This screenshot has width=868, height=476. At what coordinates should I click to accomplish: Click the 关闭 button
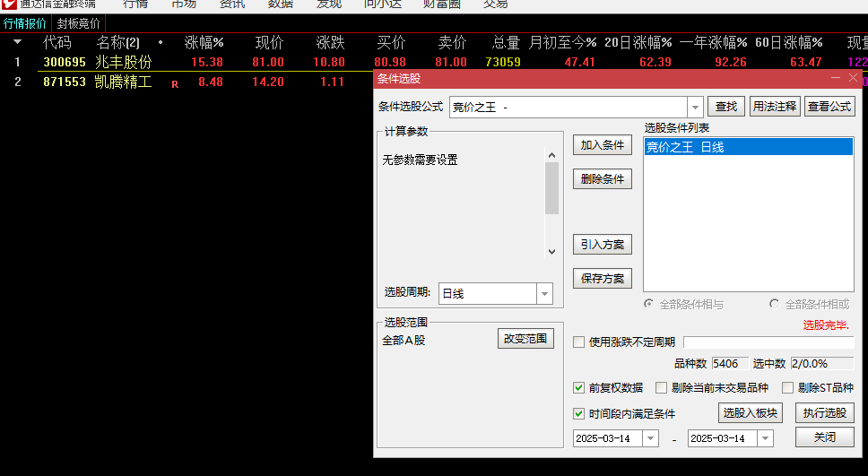[x=825, y=437]
